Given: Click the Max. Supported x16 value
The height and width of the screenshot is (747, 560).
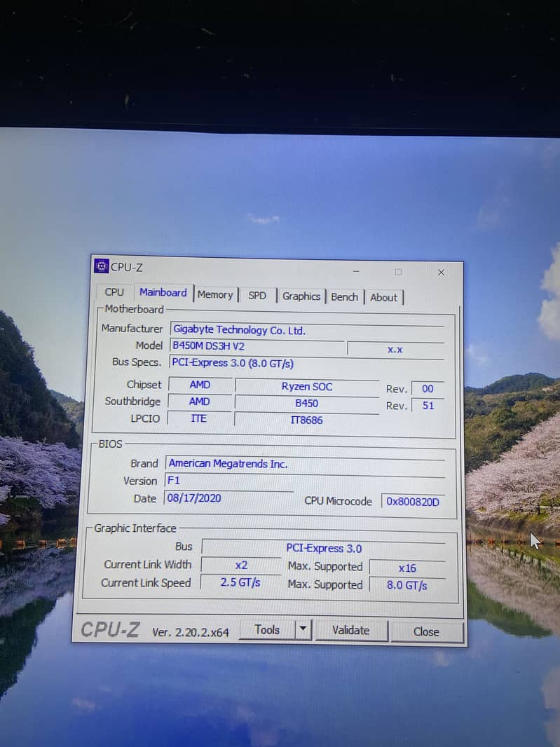Looking at the screenshot, I should [407, 568].
